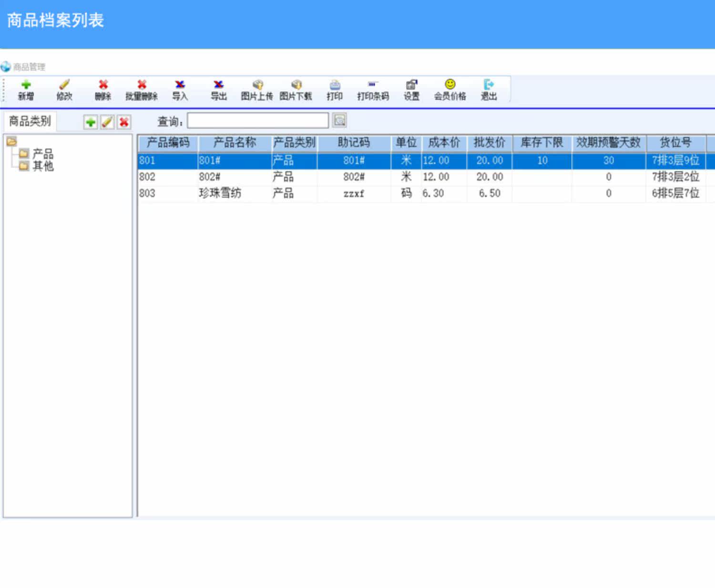Switch to the 商品类别 tab
The image size is (715, 588).
point(30,121)
